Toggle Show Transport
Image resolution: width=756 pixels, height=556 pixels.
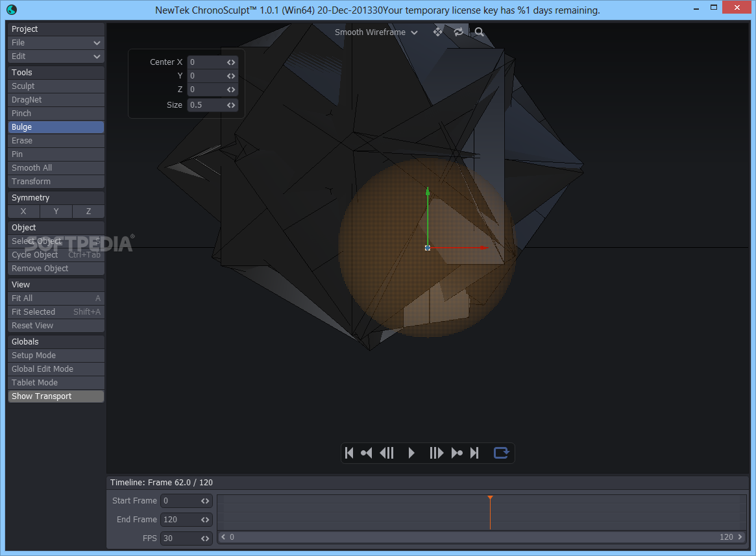tap(56, 396)
